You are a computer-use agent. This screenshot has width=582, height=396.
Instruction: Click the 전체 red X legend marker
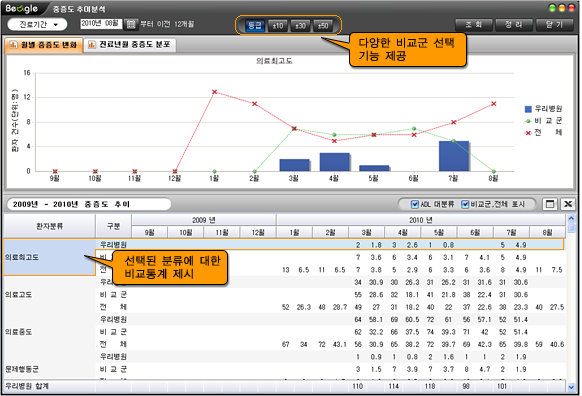[528, 133]
